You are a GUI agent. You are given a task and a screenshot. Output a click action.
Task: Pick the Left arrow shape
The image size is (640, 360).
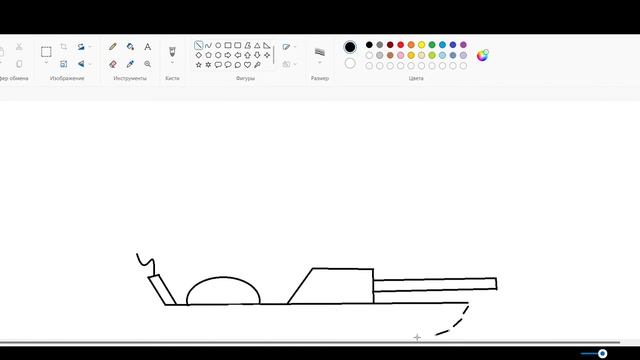pos(238,55)
